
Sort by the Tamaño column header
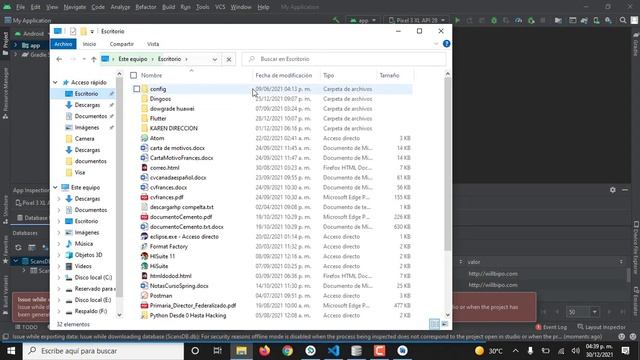point(389,75)
